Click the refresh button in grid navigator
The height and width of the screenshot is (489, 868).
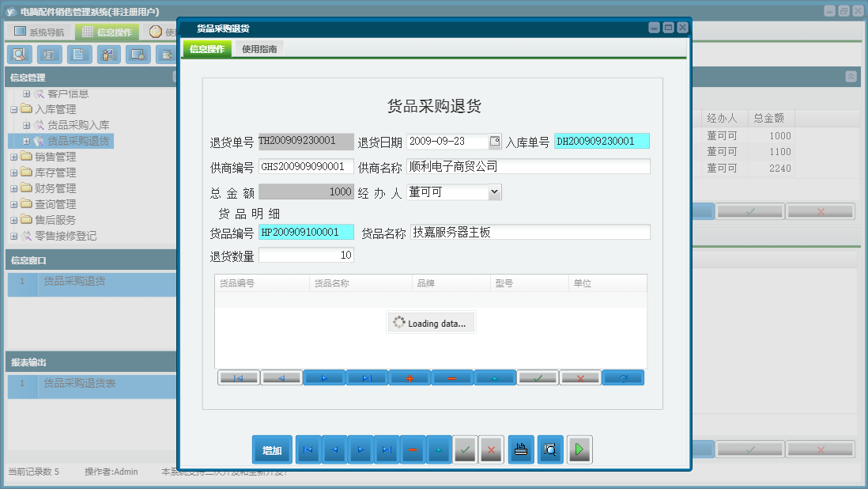coord(623,377)
